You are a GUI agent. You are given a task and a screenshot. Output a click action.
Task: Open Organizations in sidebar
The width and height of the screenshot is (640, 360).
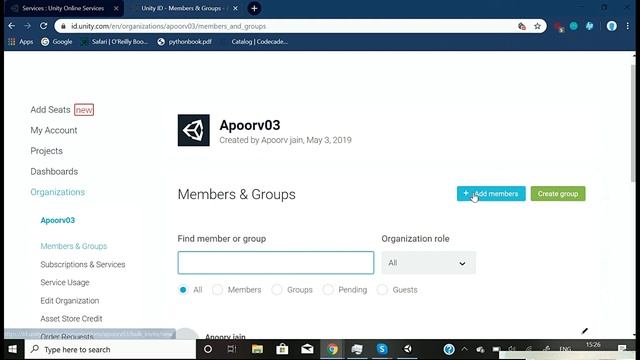58,192
